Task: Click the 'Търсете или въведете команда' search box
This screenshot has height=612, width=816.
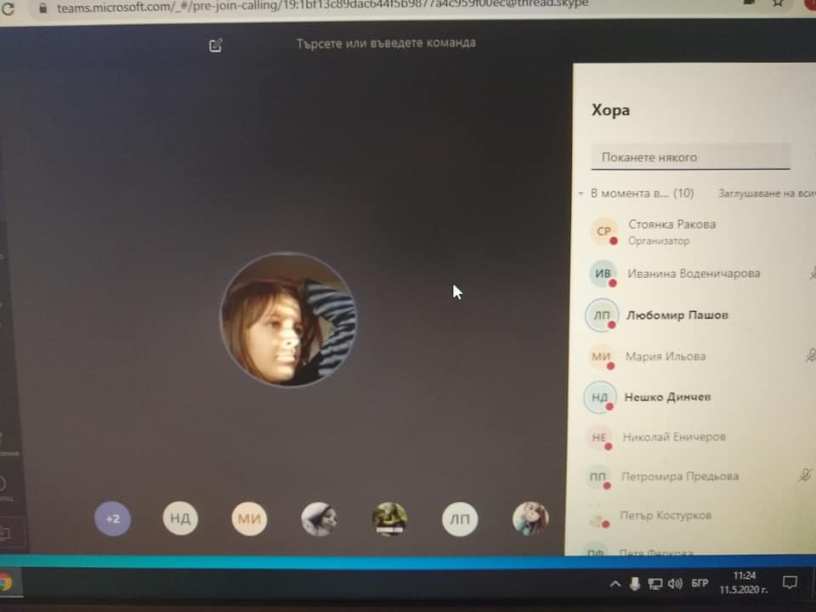Action: tap(385, 43)
